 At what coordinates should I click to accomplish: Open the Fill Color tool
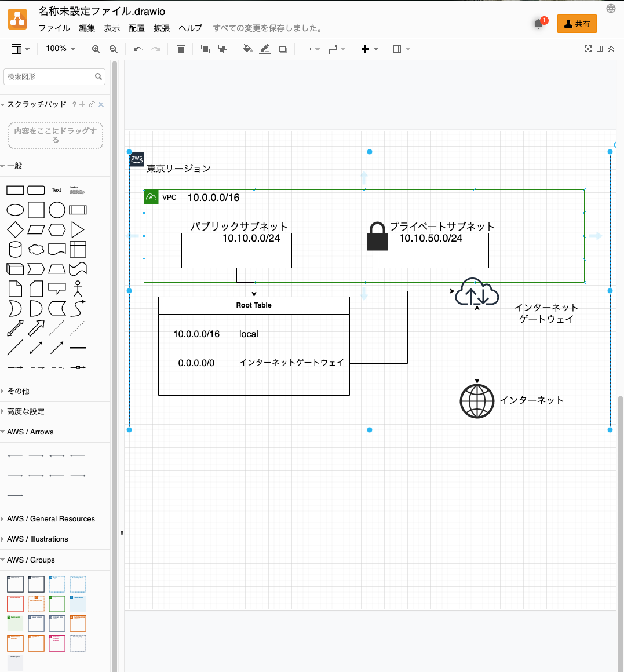[x=247, y=49]
